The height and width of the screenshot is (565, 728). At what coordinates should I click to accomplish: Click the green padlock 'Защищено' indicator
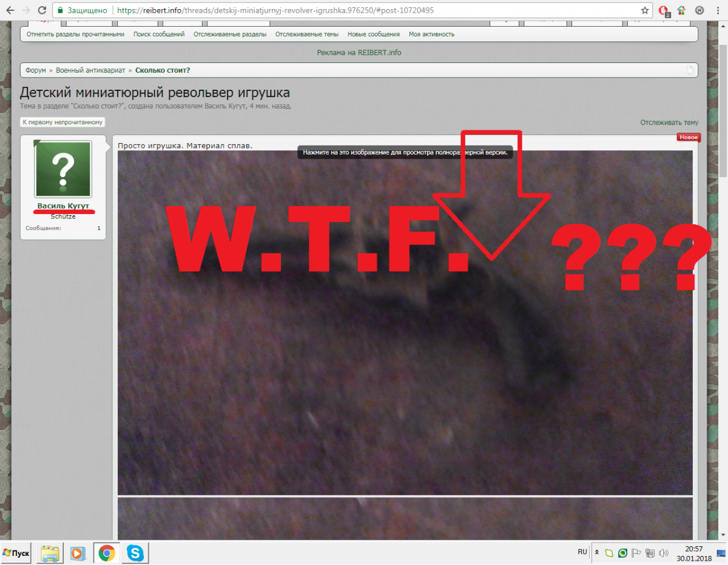click(x=83, y=10)
